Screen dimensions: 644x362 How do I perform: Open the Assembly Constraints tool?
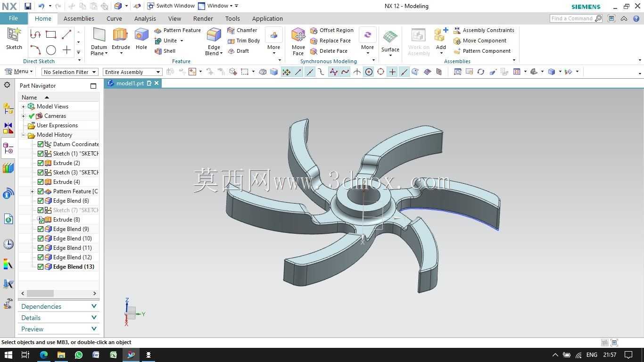[484, 30]
